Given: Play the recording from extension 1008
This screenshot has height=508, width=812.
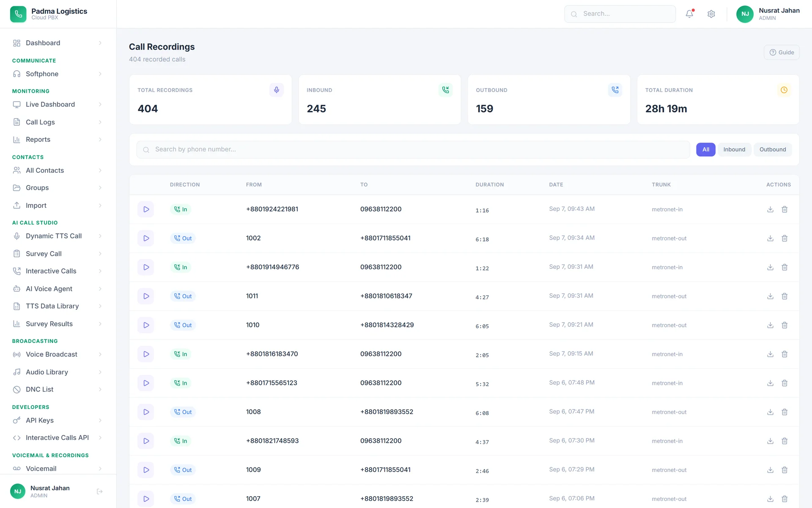Looking at the screenshot, I should 146,412.
